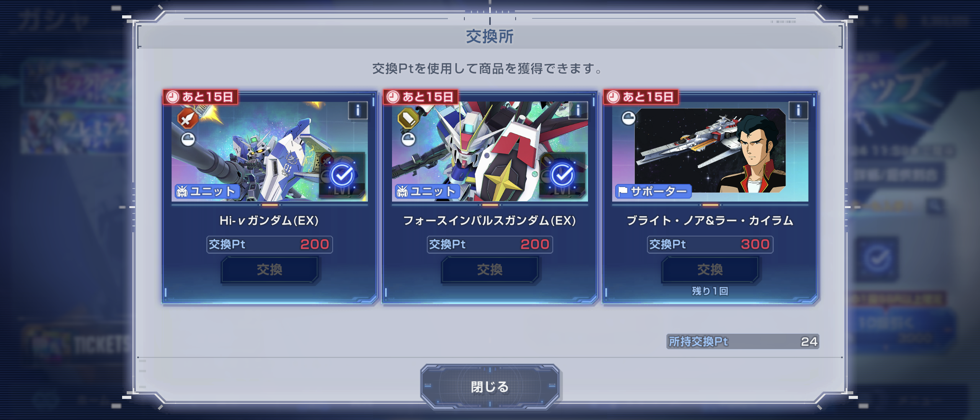Viewport: 980px width, 420px height.
Task: Close the exchange shop with 閉じる
Action: (x=490, y=387)
